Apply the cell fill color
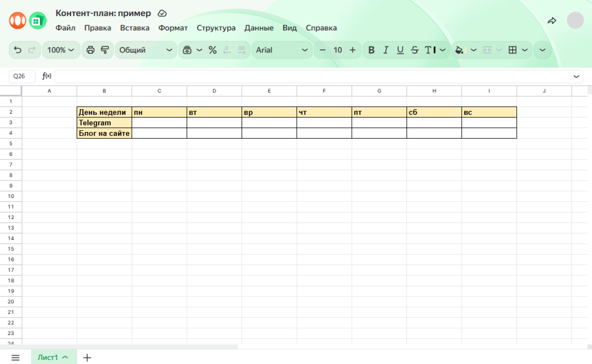 [x=461, y=50]
